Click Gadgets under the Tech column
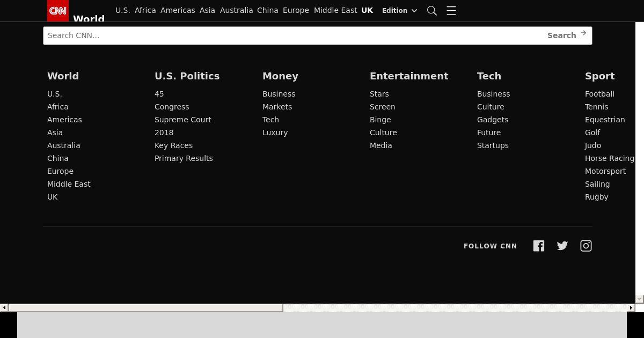 [x=493, y=120]
